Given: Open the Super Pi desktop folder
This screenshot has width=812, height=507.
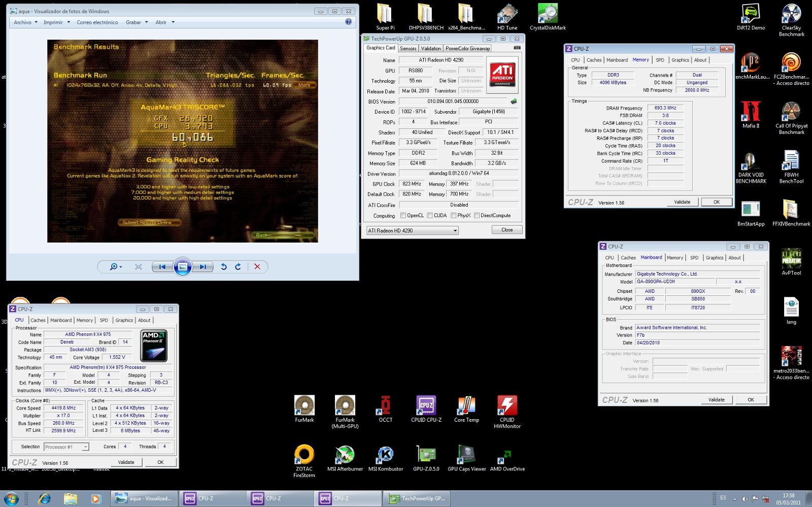Looking at the screenshot, I should coord(385,14).
